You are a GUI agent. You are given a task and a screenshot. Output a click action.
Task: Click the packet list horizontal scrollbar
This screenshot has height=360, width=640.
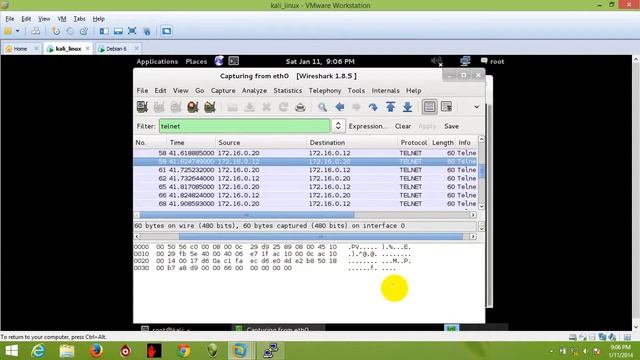point(247,215)
